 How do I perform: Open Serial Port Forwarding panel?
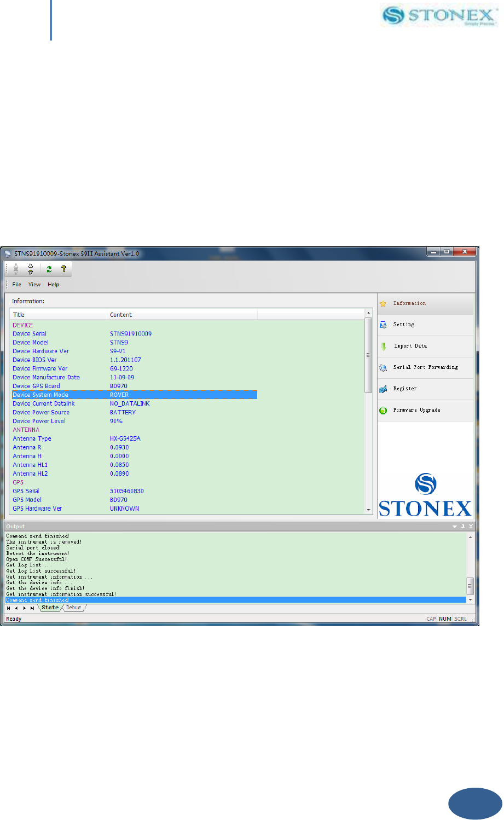(425, 368)
